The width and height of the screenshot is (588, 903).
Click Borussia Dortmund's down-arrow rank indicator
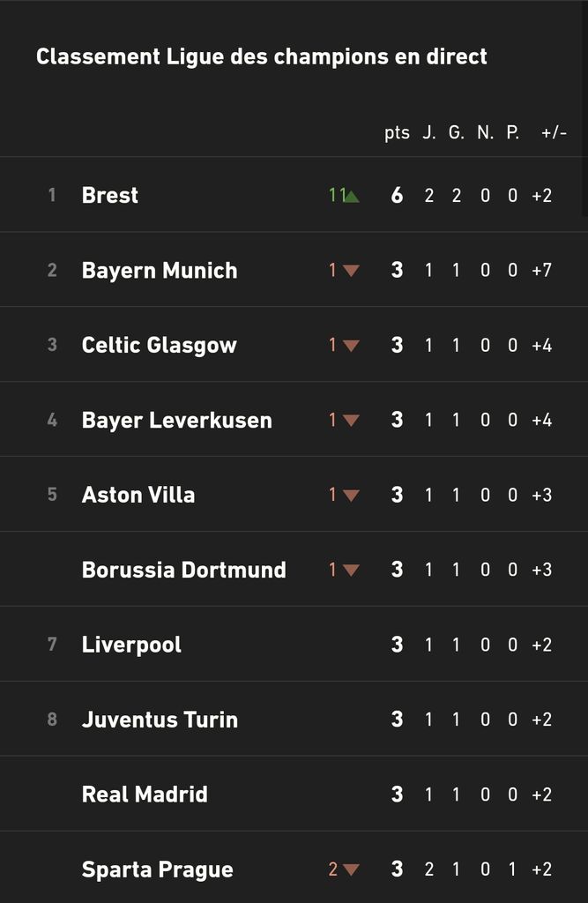coord(351,571)
